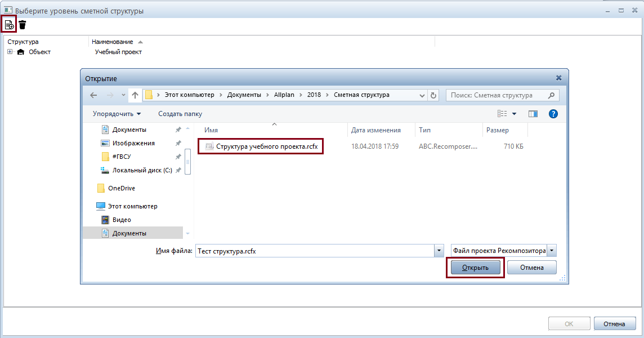Viewport: 644px width, 338px height.
Task: Click the navigation pane scroll down arrow
Action: (x=187, y=234)
